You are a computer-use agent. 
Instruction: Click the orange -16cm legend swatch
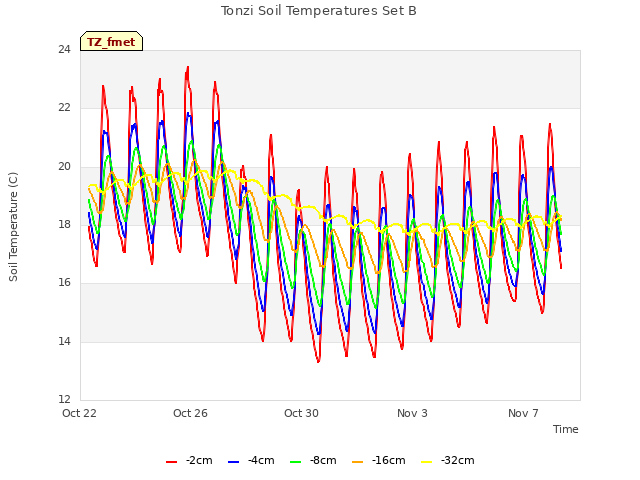pyautogui.click(x=358, y=462)
